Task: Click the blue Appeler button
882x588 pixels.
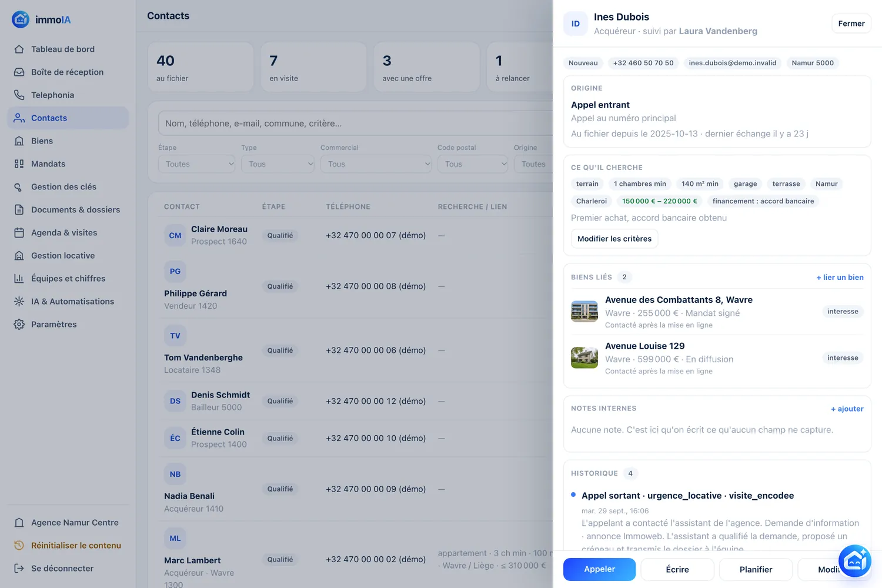Action: [599, 569]
